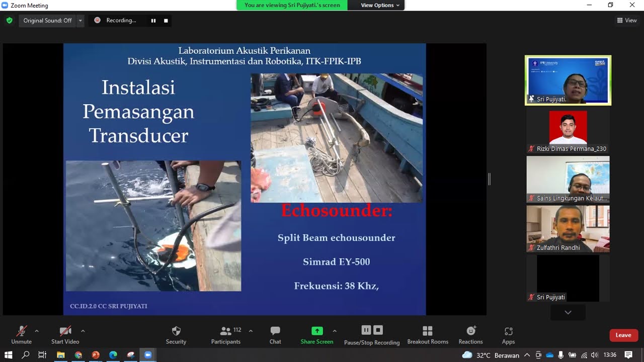Select Rizki Dimas Permana's video thumbnail
Screen dimensions: 644x362
coord(568,131)
